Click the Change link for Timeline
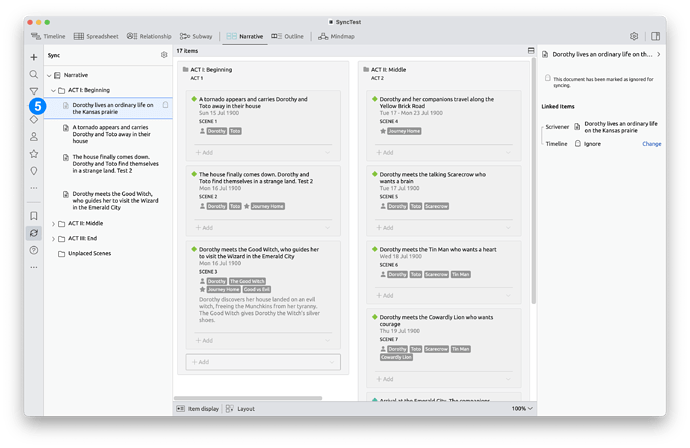Viewport: 690px width, 448px height. 651,143
